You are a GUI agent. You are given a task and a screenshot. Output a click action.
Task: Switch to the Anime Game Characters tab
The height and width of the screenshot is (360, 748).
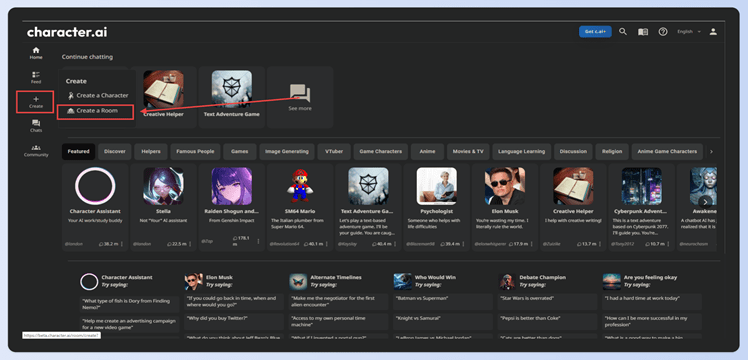667,152
